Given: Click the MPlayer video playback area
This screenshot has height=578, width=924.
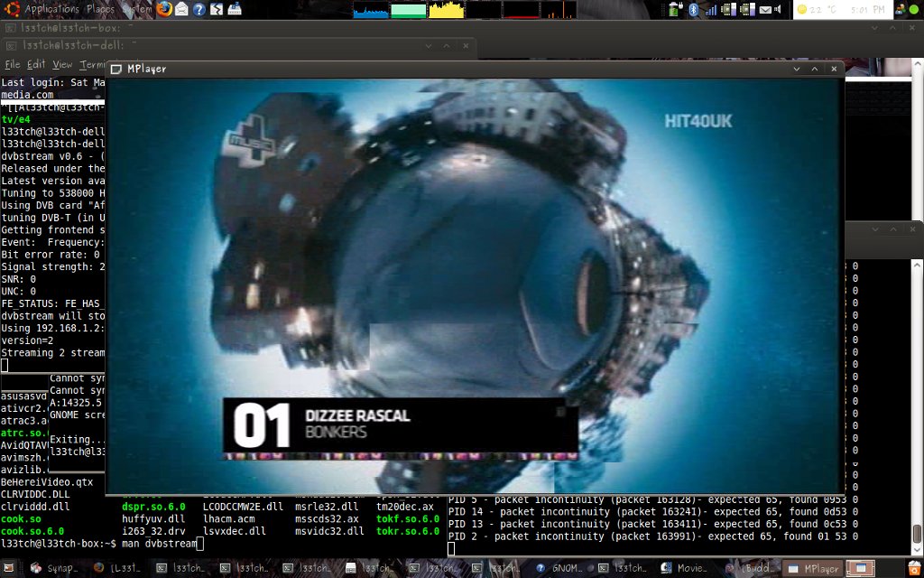Looking at the screenshot, I should [x=475, y=285].
